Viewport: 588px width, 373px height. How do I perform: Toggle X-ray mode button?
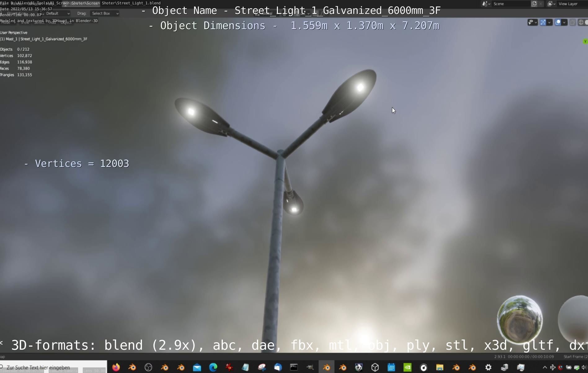pyautogui.click(x=573, y=22)
